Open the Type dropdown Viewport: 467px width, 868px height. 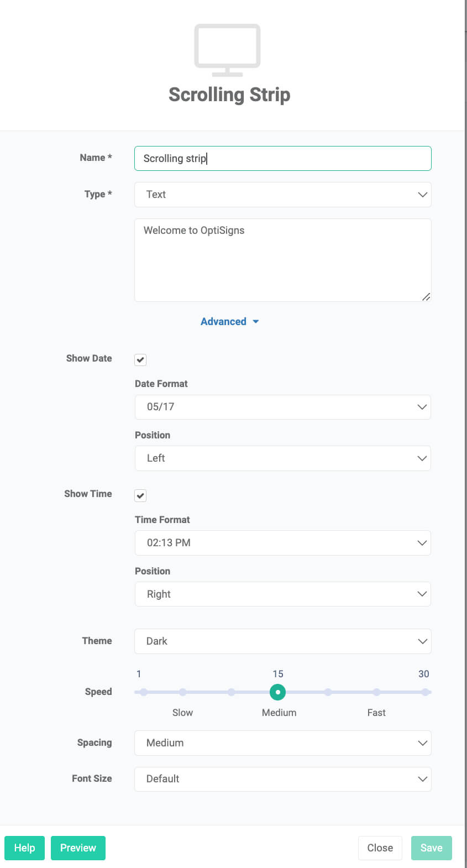[282, 195]
